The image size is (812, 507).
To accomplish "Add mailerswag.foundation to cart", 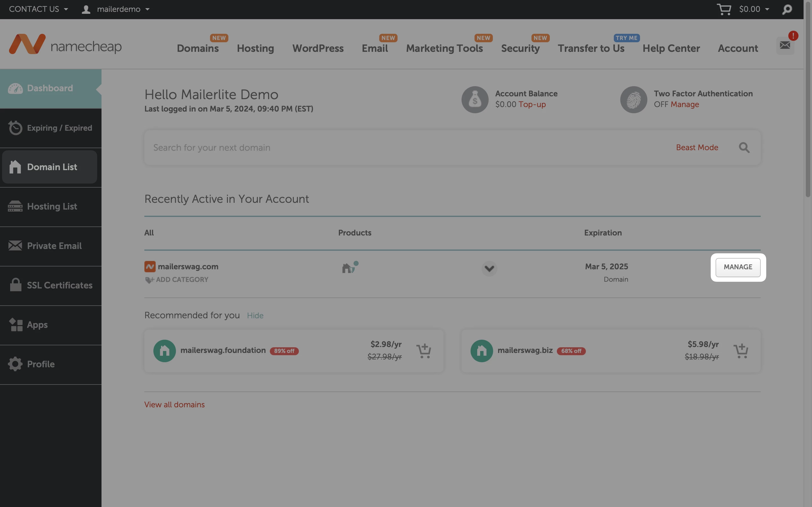I will 424,351.
